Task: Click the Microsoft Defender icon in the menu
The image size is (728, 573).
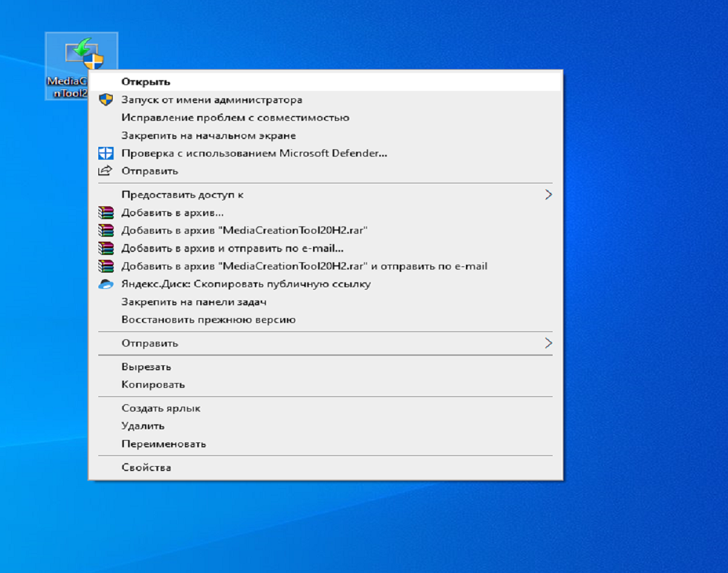Action: coord(106,153)
